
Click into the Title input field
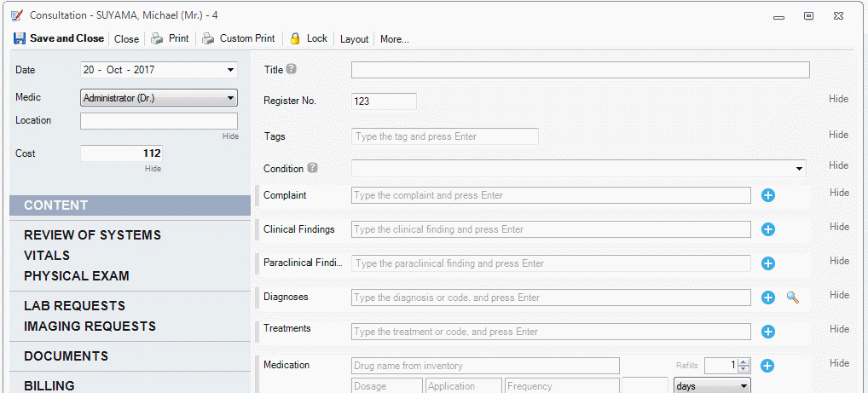click(580, 70)
